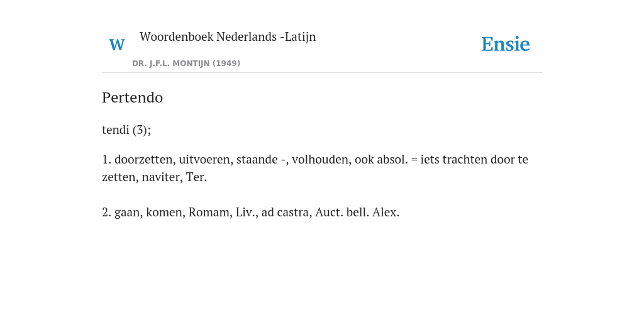Screen dimensions: 644x322
Task: Click the abbreviation Ter. after naviter
Action: click(197, 177)
